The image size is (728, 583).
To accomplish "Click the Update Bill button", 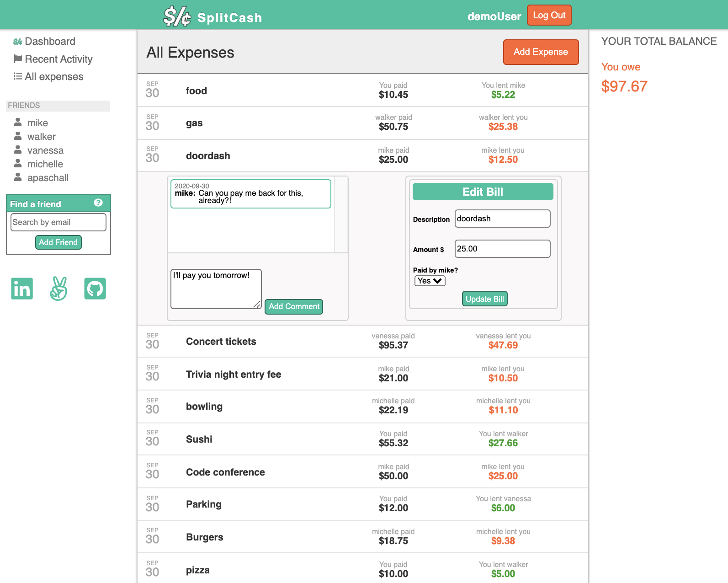I will click(485, 299).
